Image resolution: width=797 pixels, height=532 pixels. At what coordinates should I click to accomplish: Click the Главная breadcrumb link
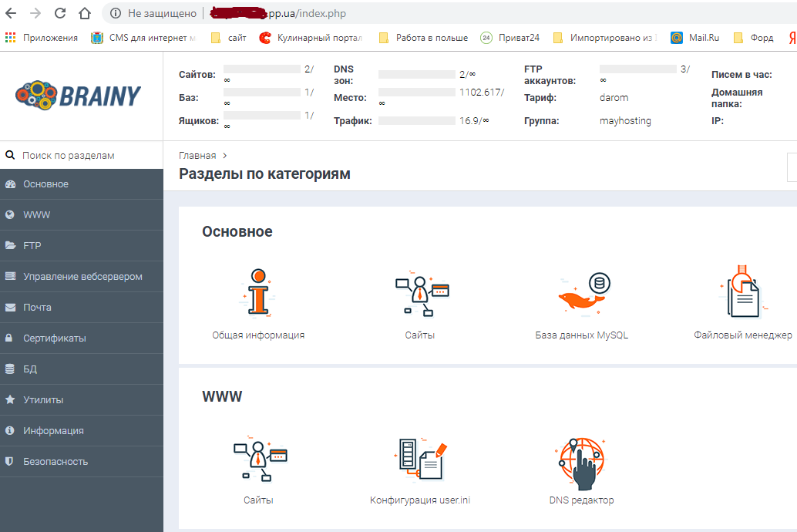tap(197, 156)
